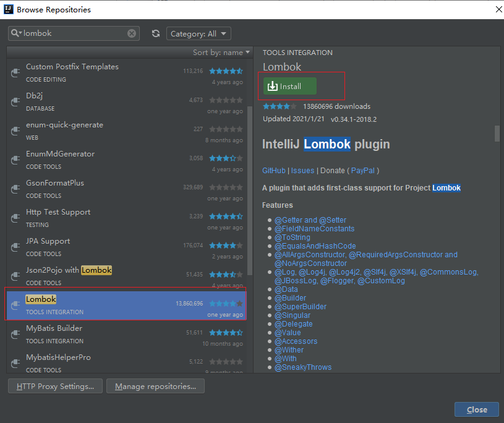Open the GitHub link
This screenshot has height=423, width=504.
(x=274, y=171)
